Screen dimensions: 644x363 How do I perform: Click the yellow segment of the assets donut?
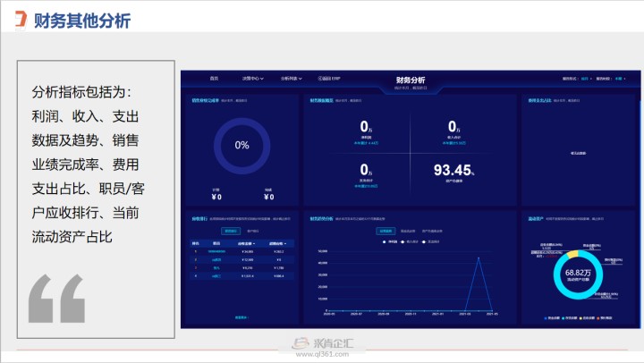tap(572, 254)
